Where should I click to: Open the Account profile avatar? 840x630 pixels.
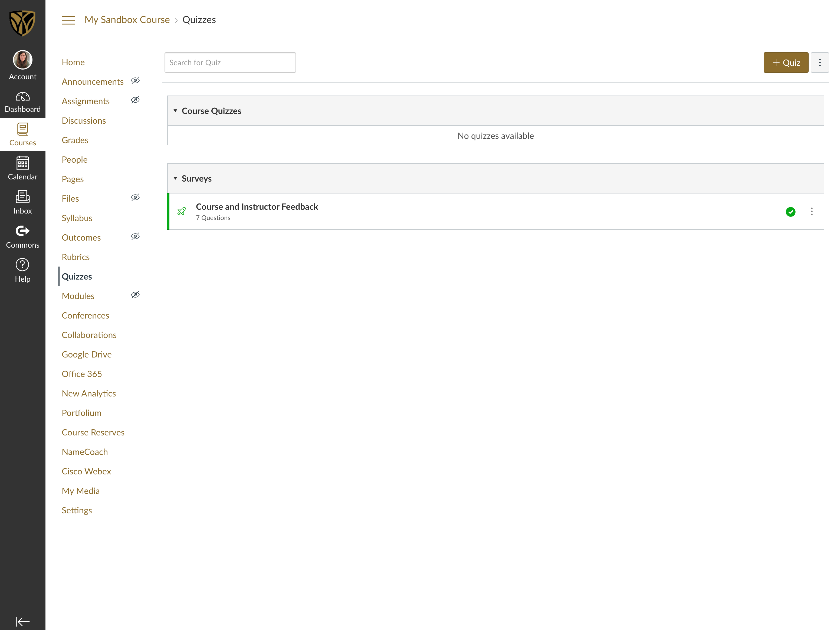pyautogui.click(x=22, y=60)
